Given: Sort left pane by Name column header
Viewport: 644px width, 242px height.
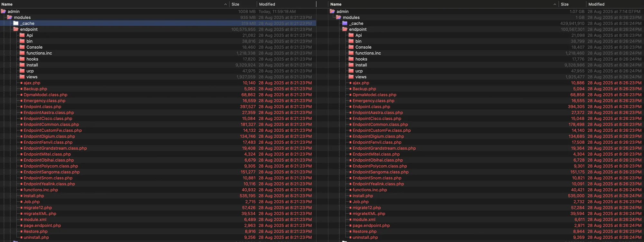Looking at the screenshot, I should (7, 4).
